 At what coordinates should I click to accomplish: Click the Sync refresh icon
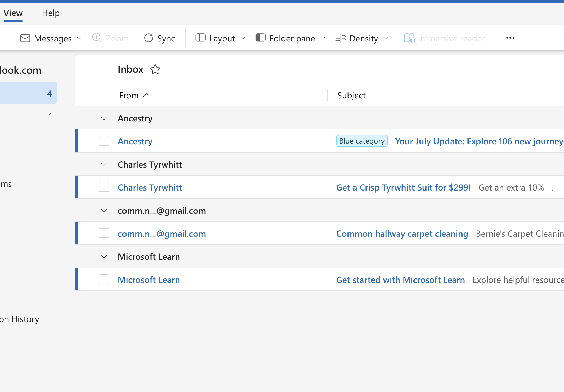tap(148, 38)
